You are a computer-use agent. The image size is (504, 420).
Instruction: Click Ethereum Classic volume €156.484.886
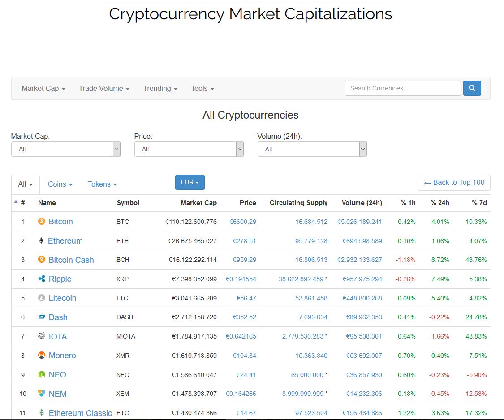(x=362, y=413)
